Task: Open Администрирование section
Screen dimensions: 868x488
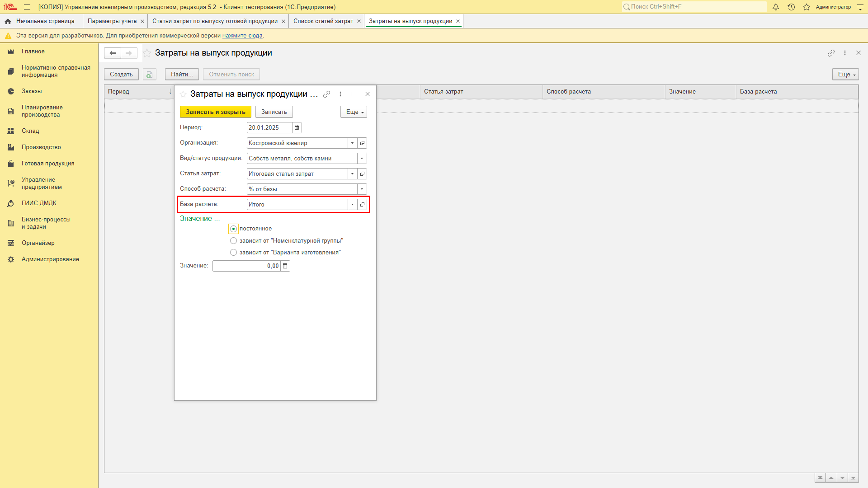Action: (x=50, y=259)
